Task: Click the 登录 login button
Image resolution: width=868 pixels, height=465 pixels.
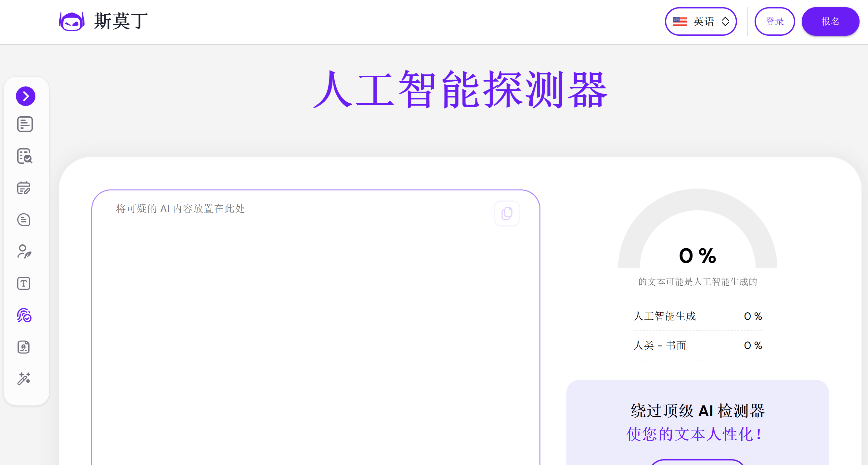Action: [x=774, y=21]
